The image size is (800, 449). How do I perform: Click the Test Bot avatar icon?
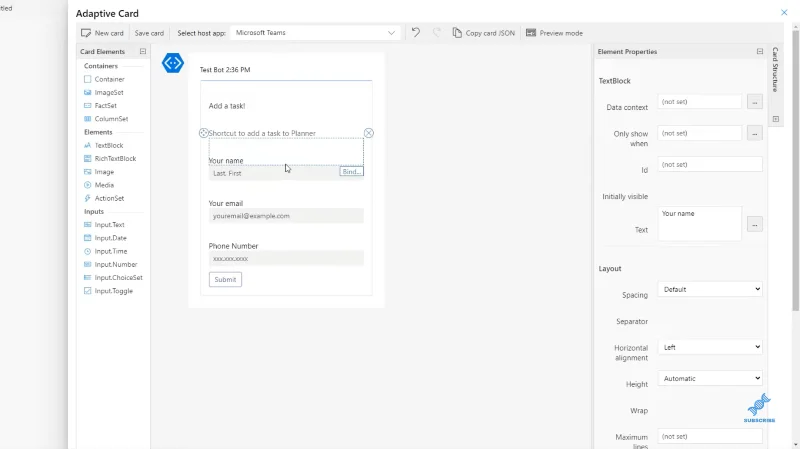pyautogui.click(x=172, y=63)
